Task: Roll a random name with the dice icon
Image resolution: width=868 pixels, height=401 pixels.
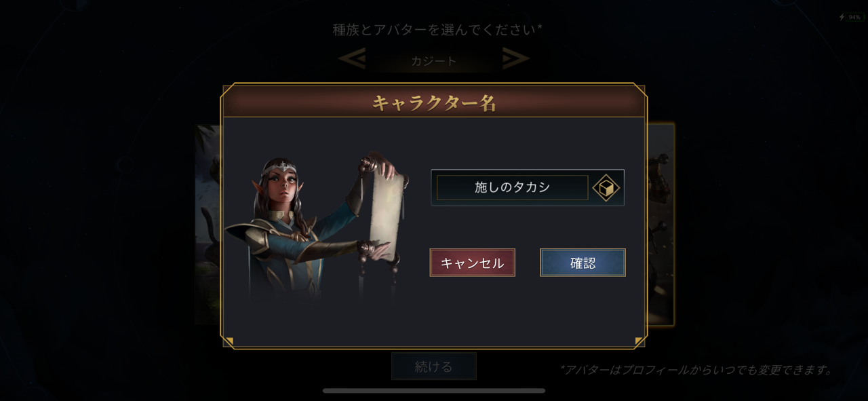Action: tap(606, 188)
